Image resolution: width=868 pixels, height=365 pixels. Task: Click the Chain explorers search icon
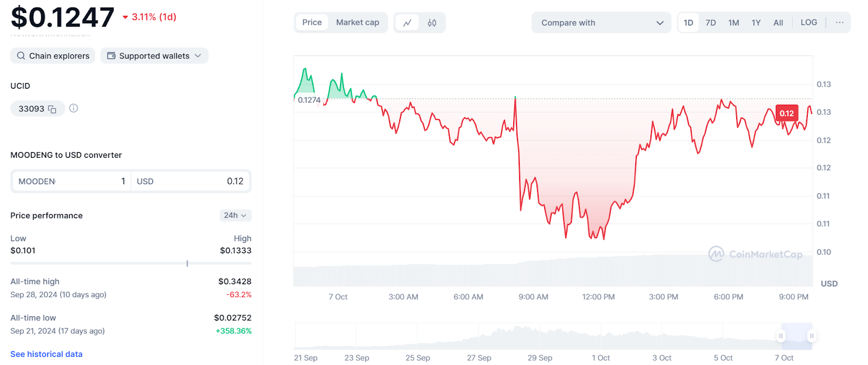pos(21,56)
